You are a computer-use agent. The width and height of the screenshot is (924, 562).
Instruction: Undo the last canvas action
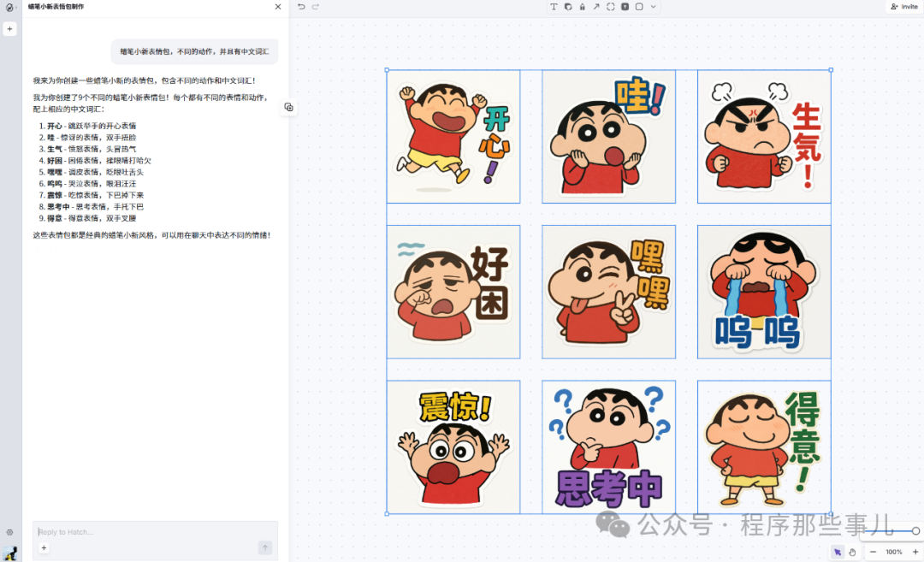click(301, 7)
